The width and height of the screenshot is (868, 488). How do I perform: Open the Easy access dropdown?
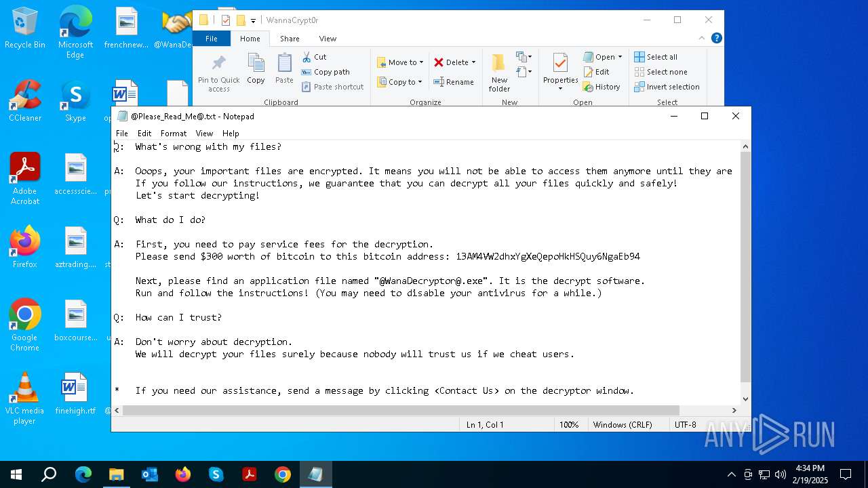[524, 72]
